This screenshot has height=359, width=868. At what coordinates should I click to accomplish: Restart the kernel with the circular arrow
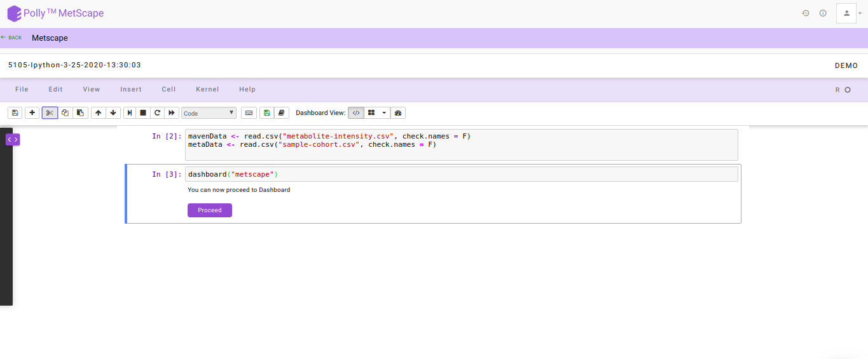(x=157, y=112)
